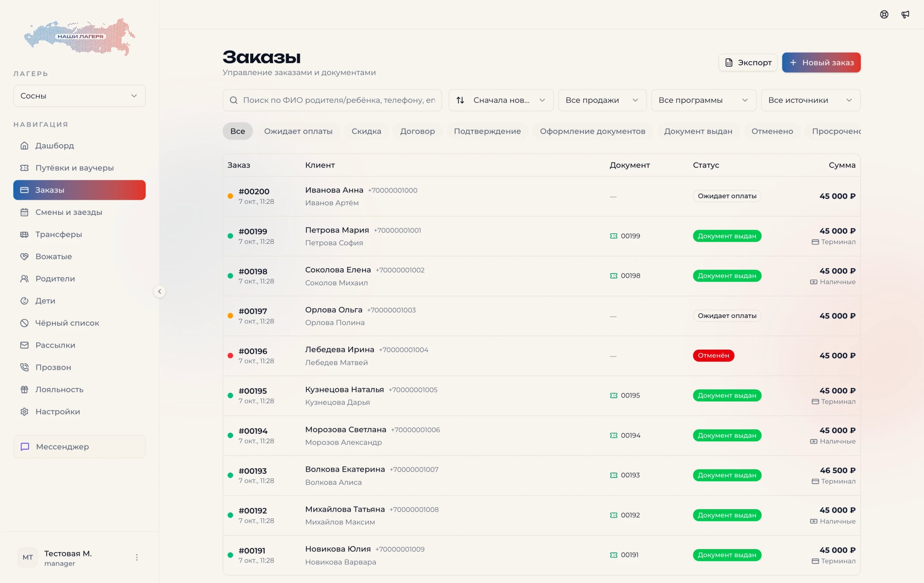
Task: Open the Сначала новые sort dropdown
Action: (x=501, y=100)
